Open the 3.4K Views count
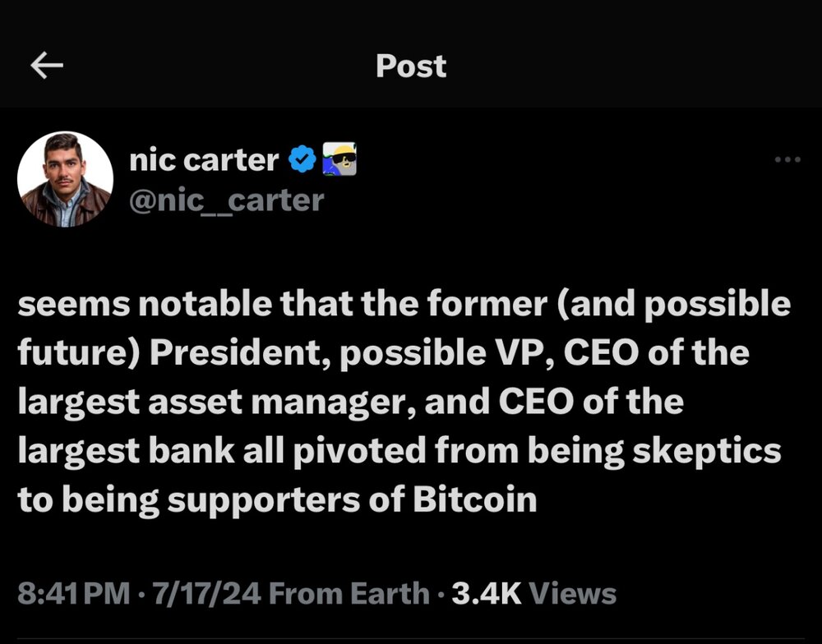822x644 pixels. pos(534,594)
